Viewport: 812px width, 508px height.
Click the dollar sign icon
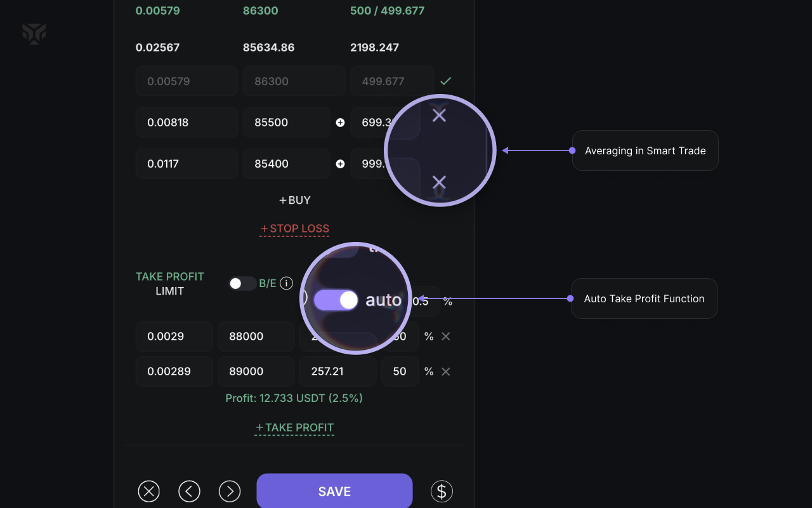point(442,491)
